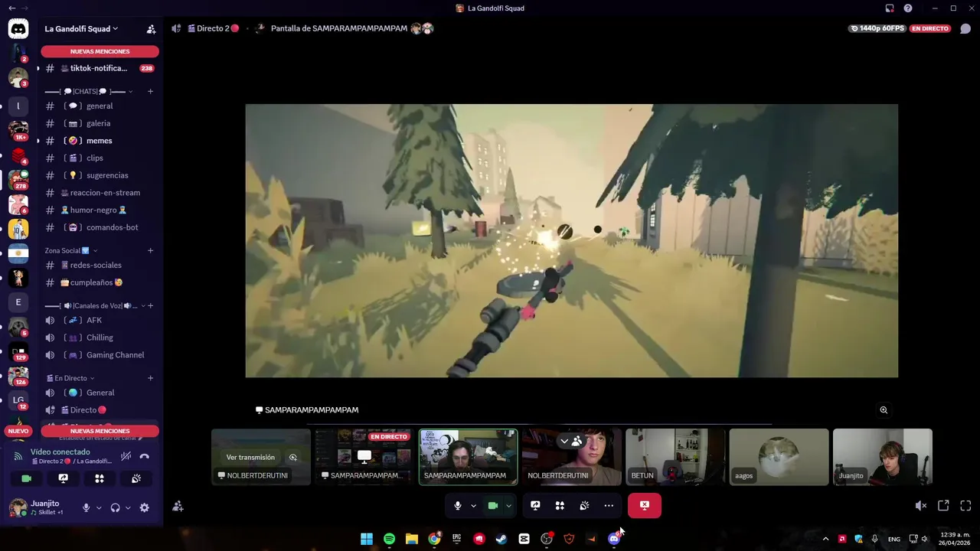This screenshot has height=551, width=980.
Task: Open the sugerencias channel
Action: 100,175
